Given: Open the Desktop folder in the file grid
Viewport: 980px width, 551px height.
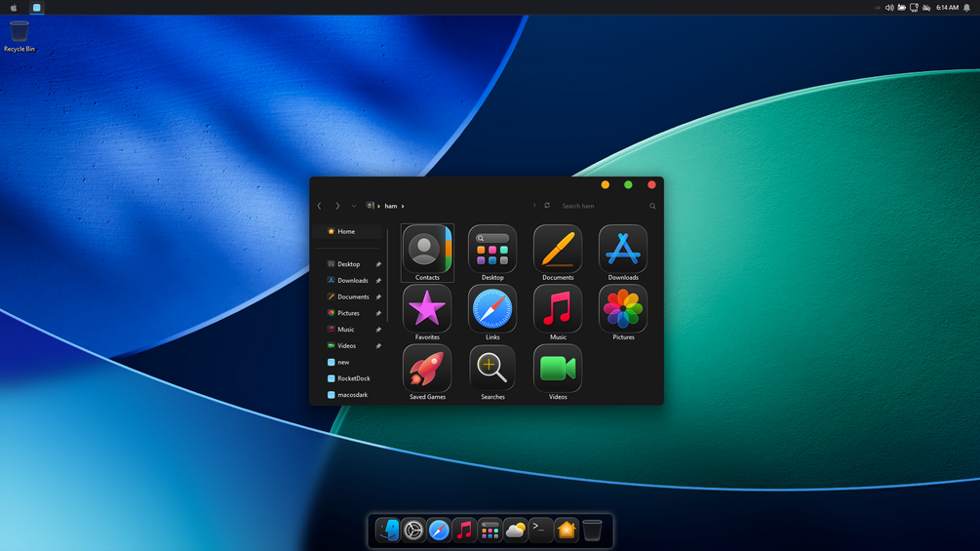Looking at the screenshot, I should tap(492, 253).
